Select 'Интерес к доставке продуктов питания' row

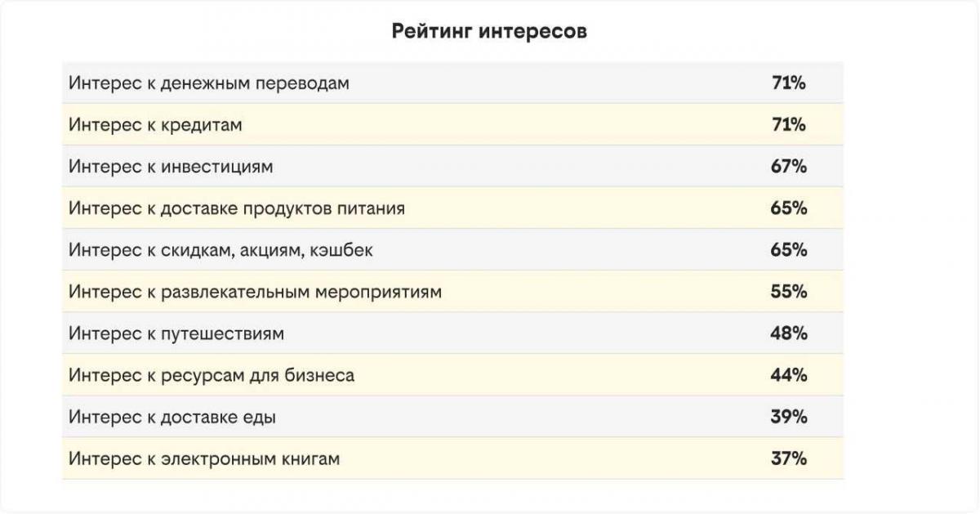coord(452,208)
